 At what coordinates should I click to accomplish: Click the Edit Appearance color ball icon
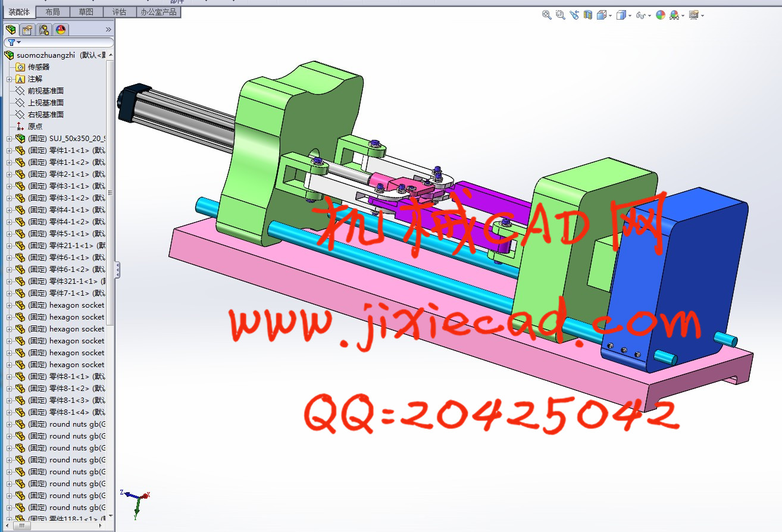(660, 15)
